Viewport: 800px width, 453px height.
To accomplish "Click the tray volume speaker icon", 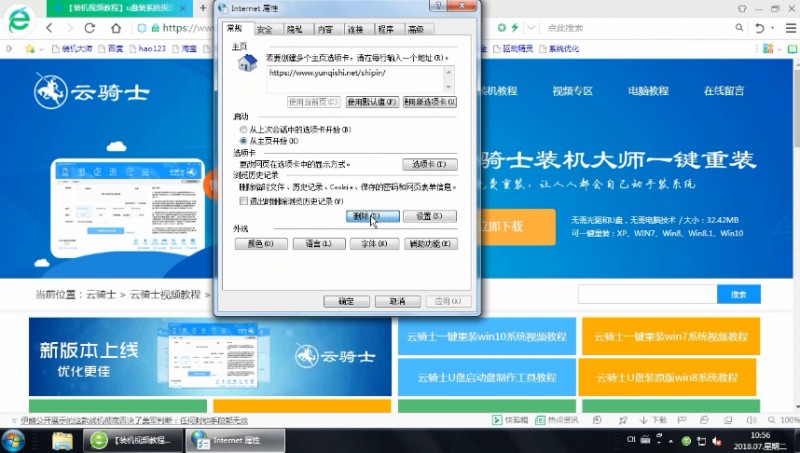I will click(x=717, y=441).
